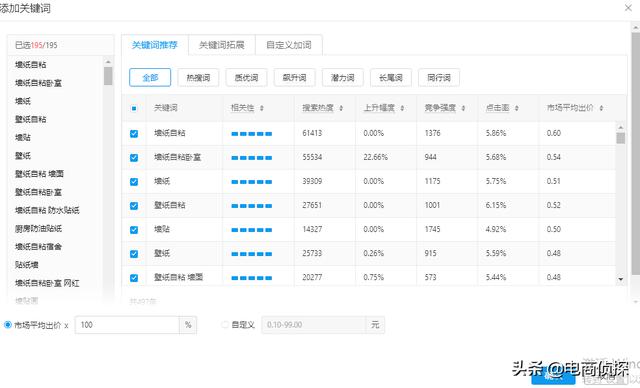Uncheck the 墙纸自粘卧室 row checkbox

point(134,157)
